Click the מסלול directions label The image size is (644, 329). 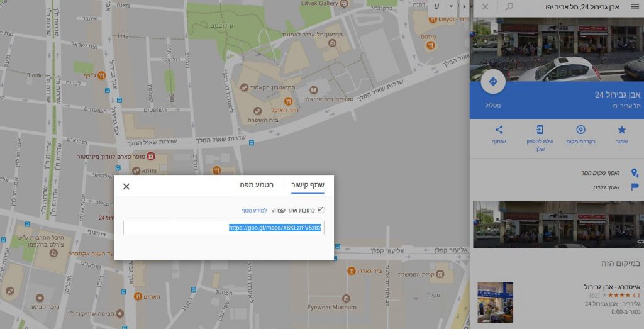(493, 105)
